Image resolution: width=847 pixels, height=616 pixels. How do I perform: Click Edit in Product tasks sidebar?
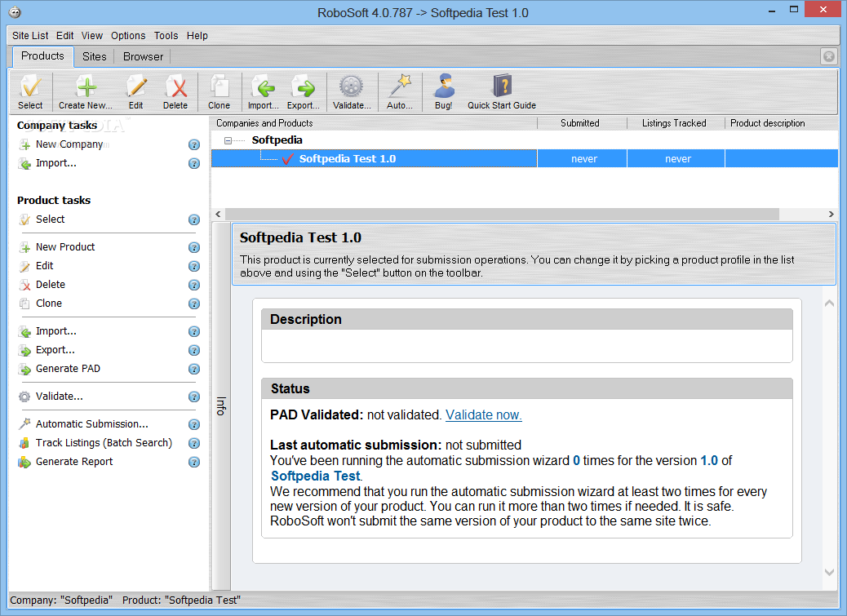click(x=44, y=266)
